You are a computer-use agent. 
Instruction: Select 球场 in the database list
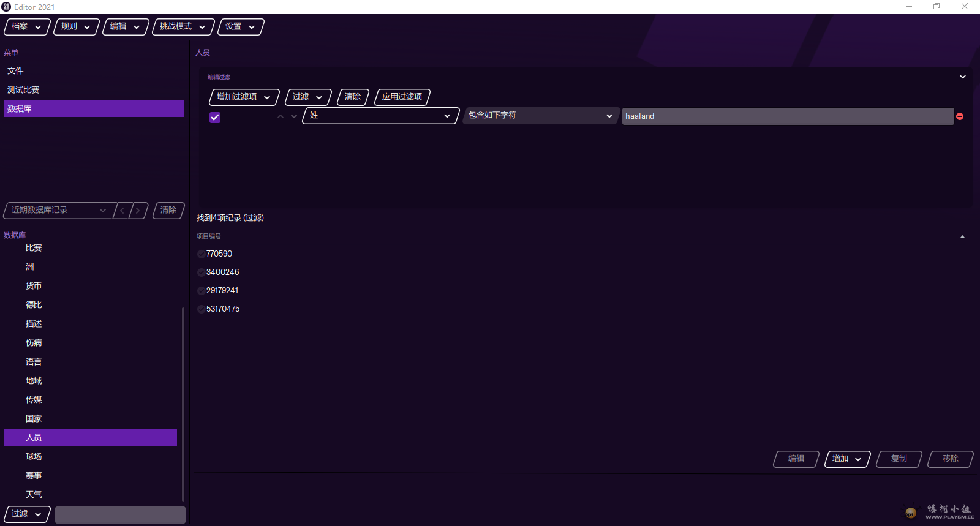click(x=34, y=457)
